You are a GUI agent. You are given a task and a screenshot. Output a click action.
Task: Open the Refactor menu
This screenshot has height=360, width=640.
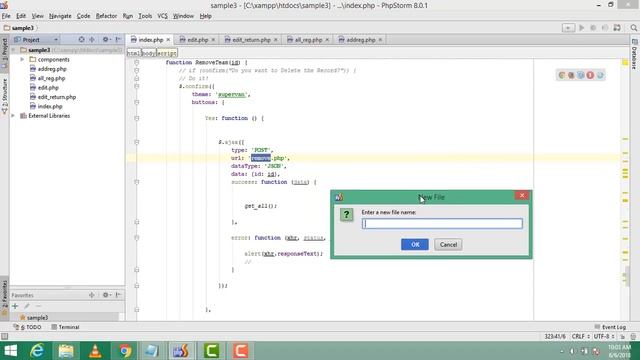[106, 16]
